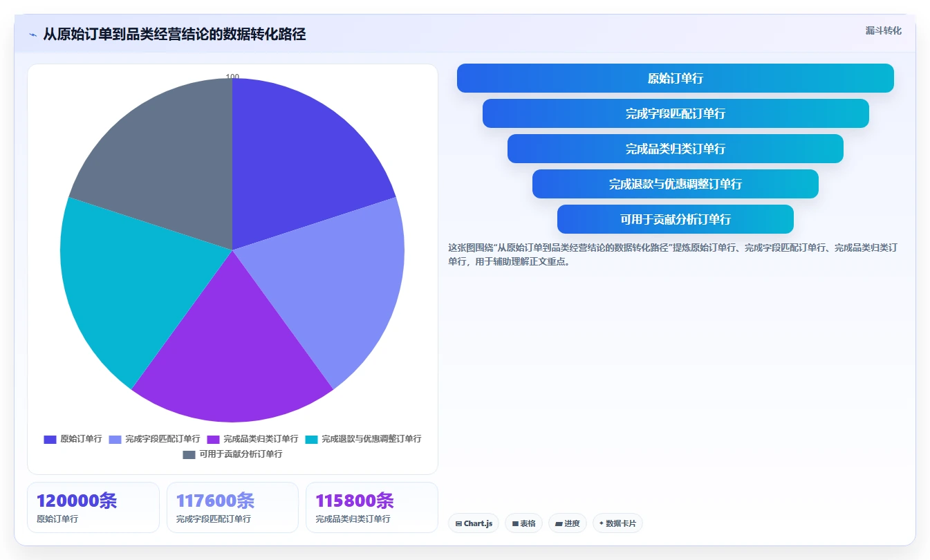Click the 原始订单行 legend label text
Viewport: 930px width, 560px height.
click(x=81, y=439)
